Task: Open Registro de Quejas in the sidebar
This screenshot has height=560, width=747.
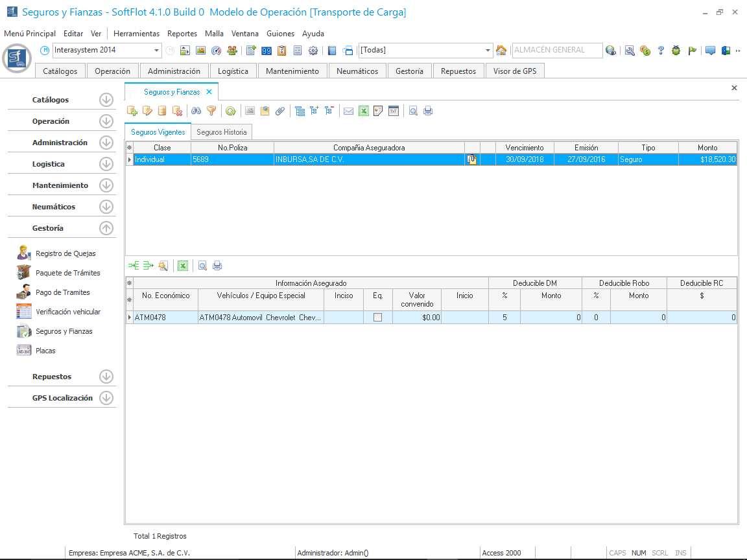Action: tap(65, 253)
